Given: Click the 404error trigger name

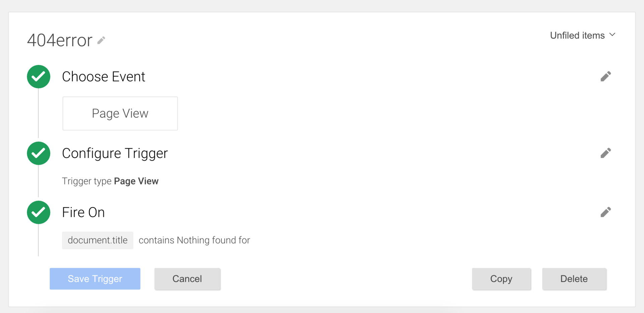Looking at the screenshot, I should click(60, 40).
